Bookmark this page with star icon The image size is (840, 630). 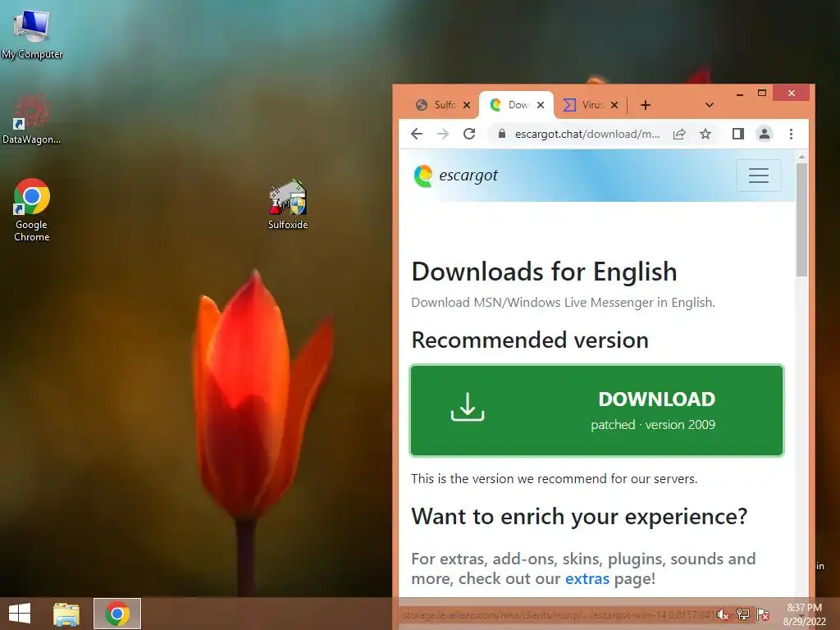point(705,134)
